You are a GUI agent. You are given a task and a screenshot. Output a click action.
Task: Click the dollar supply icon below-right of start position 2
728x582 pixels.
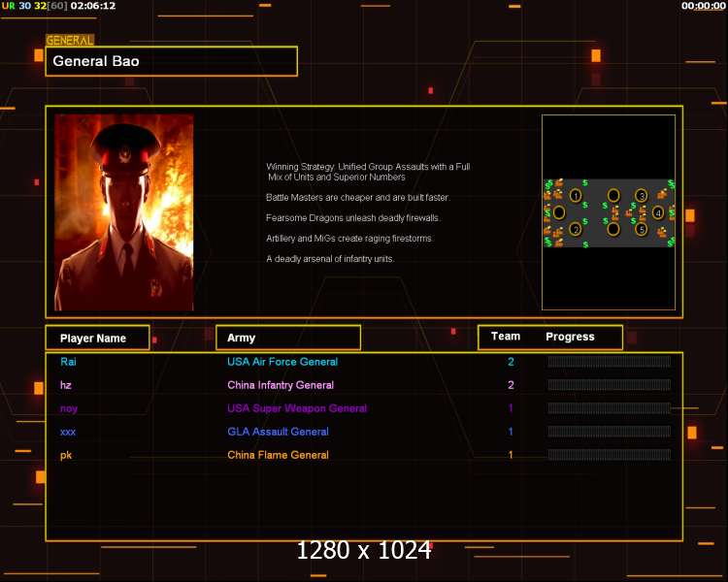[x=585, y=244]
